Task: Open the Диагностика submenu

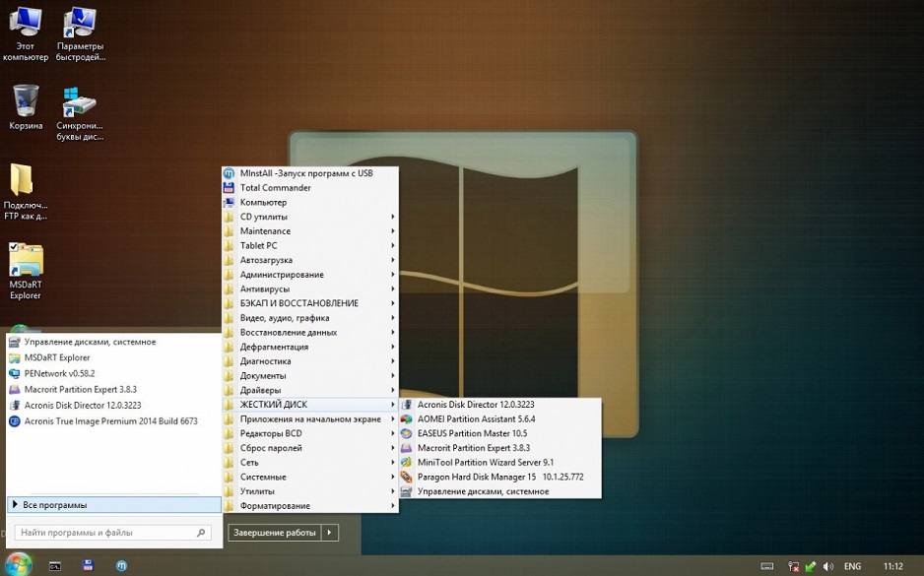Action: (x=310, y=361)
